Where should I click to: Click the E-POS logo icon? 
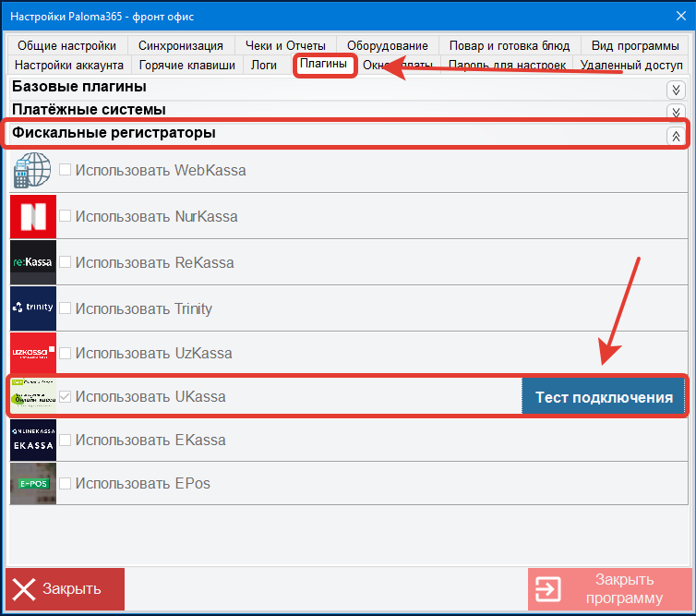[33, 482]
